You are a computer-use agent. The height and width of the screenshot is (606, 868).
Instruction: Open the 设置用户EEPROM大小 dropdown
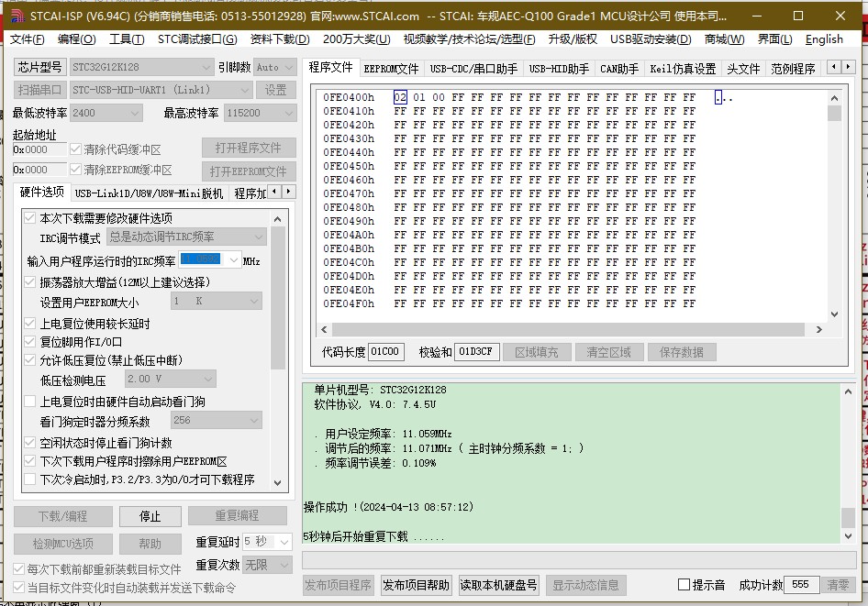tap(216, 301)
